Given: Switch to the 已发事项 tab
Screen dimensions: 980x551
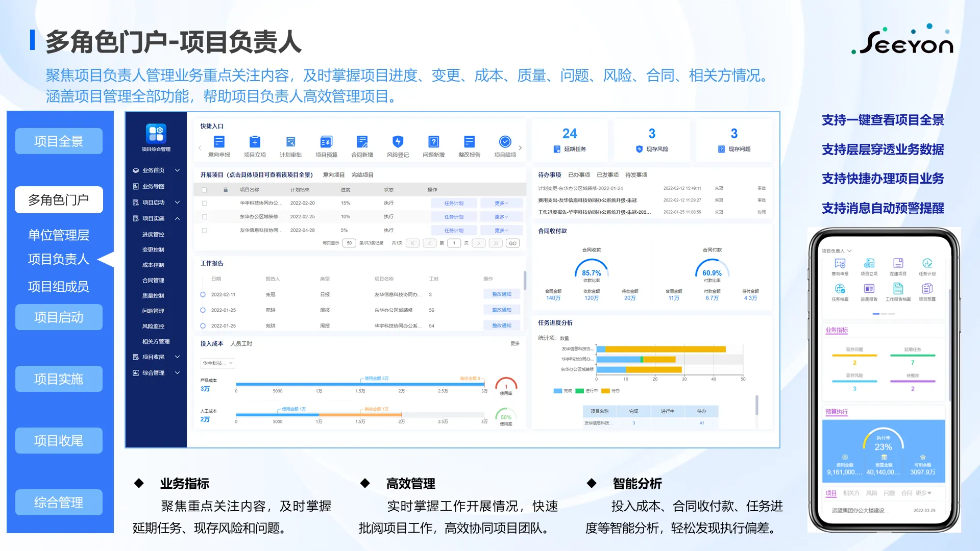Looking at the screenshot, I should (607, 175).
